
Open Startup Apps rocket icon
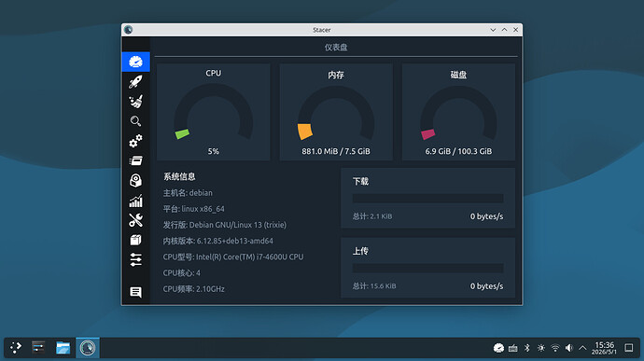pos(135,82)
